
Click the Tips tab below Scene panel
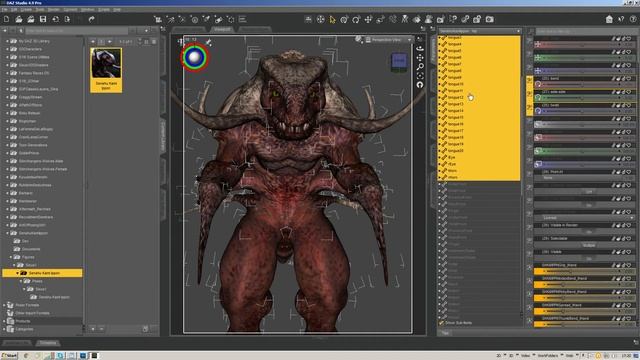point(445,333)
